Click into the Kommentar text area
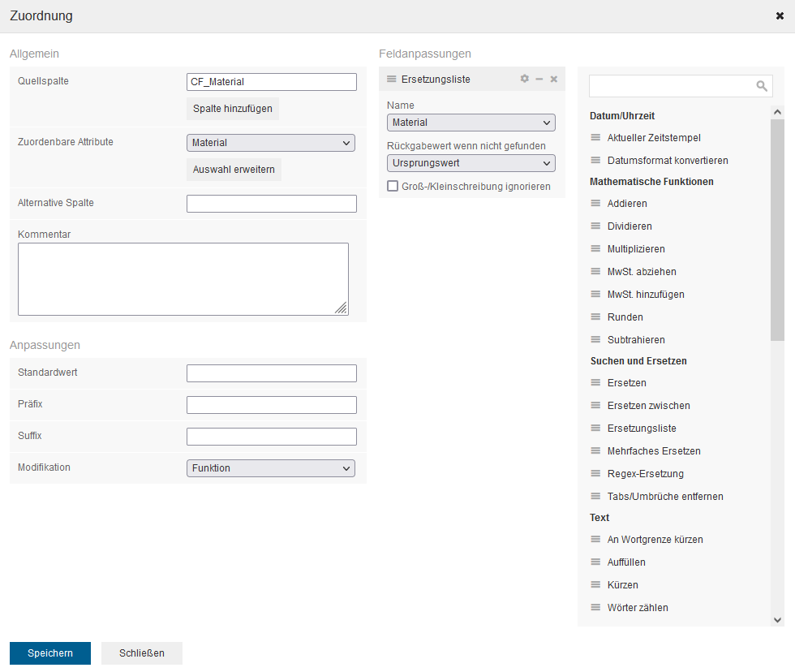The height and width of the screenshot is (672, 795). [183, 279]
